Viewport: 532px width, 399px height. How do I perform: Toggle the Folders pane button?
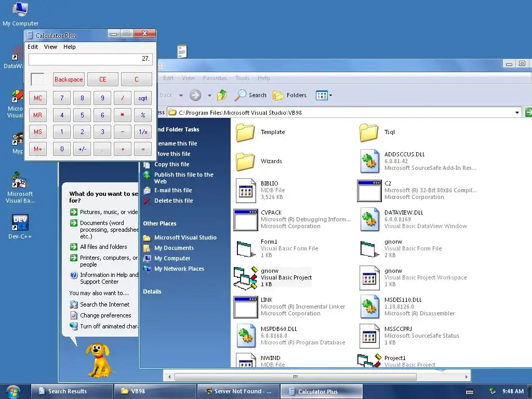(x=289, y=96)
